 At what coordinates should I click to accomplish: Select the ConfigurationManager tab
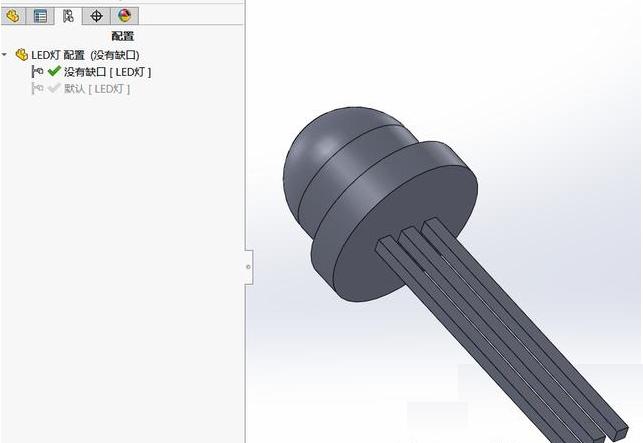pos(68,16)
